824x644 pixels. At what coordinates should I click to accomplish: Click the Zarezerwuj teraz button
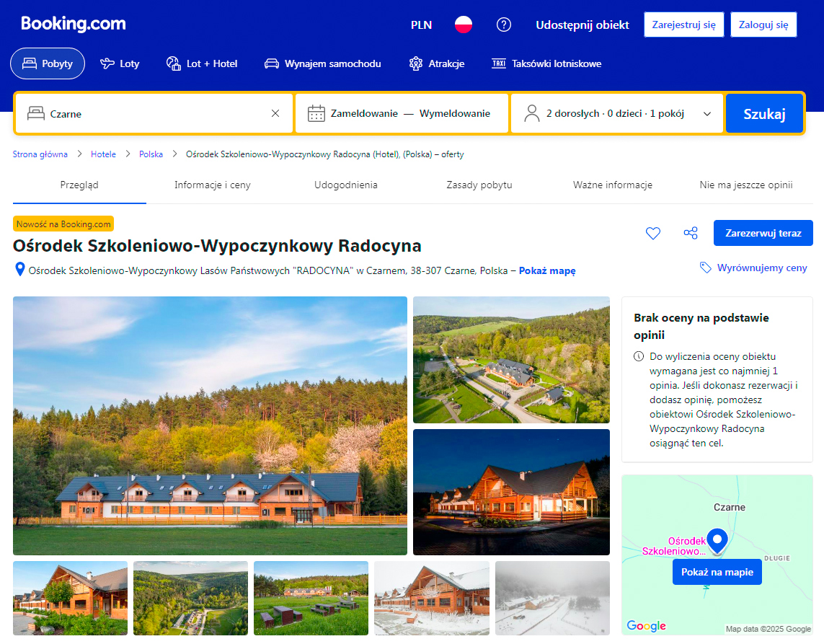[763, 233]
